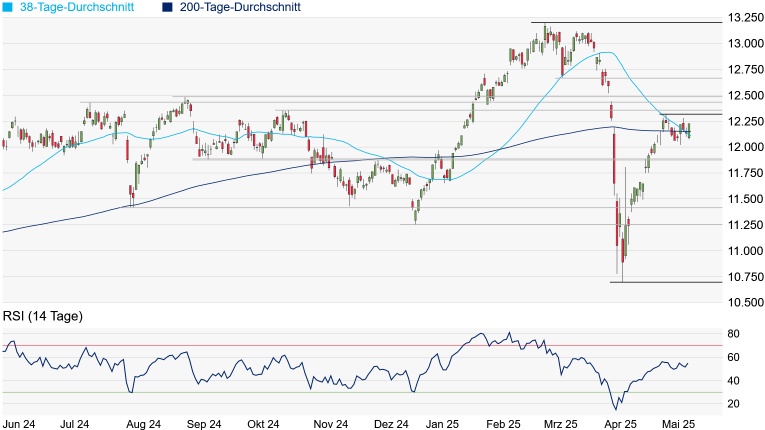Click the RSI line's lowest point in April
This screenshot has width=765, height=430.
coord(616,408)
